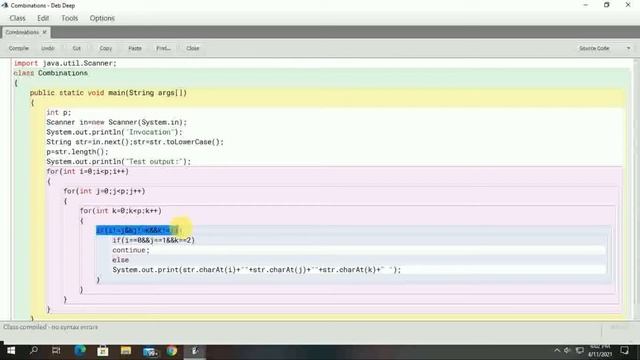
Task: Launch Microsoft Edge from the taskbar
Action: pos(80,351)
